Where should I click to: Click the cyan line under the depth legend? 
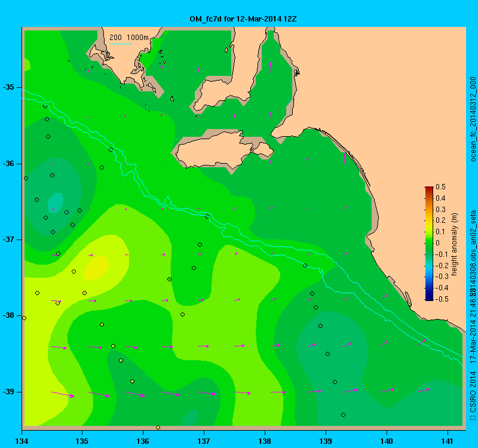tap(121, 44)
